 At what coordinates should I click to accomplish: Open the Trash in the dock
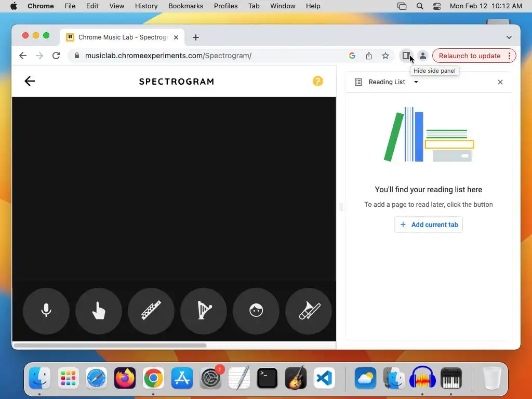click(x=492, y=378)
